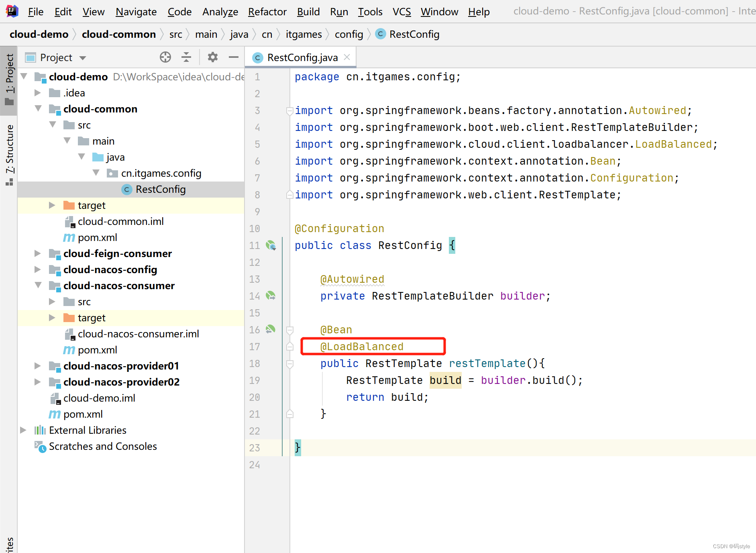
Task: Click the @LoadBalanced annotation on line 17
Action: tap(362, 347)
